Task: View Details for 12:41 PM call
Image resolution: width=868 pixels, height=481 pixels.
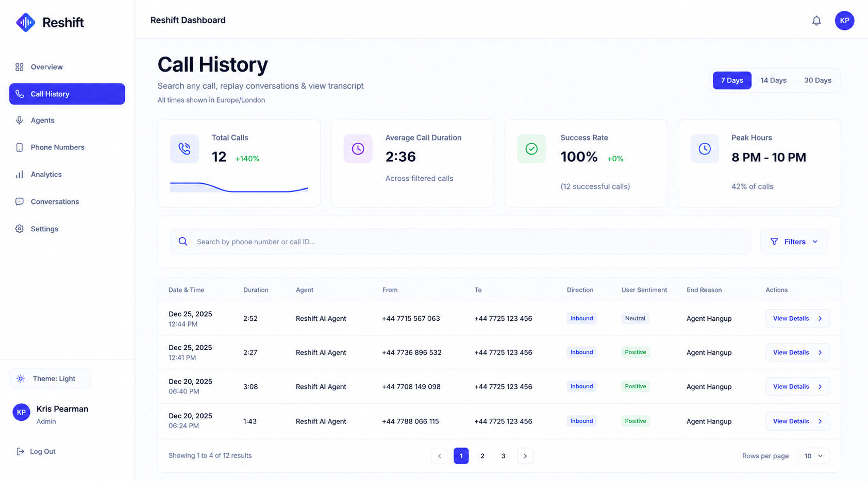Action: [797, 352]
